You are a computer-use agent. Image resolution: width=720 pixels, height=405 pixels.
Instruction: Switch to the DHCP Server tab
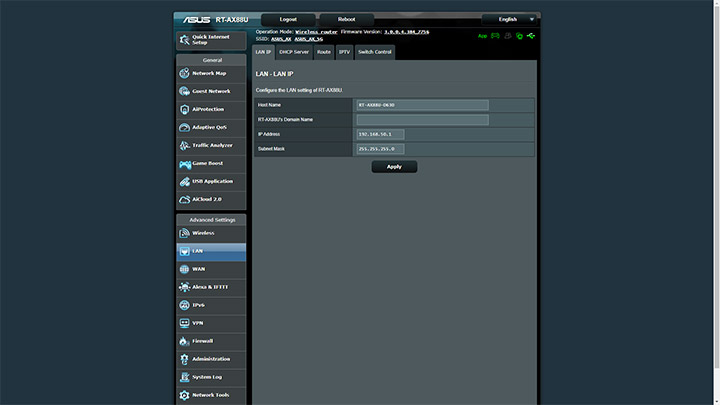(x=294, y=52)
